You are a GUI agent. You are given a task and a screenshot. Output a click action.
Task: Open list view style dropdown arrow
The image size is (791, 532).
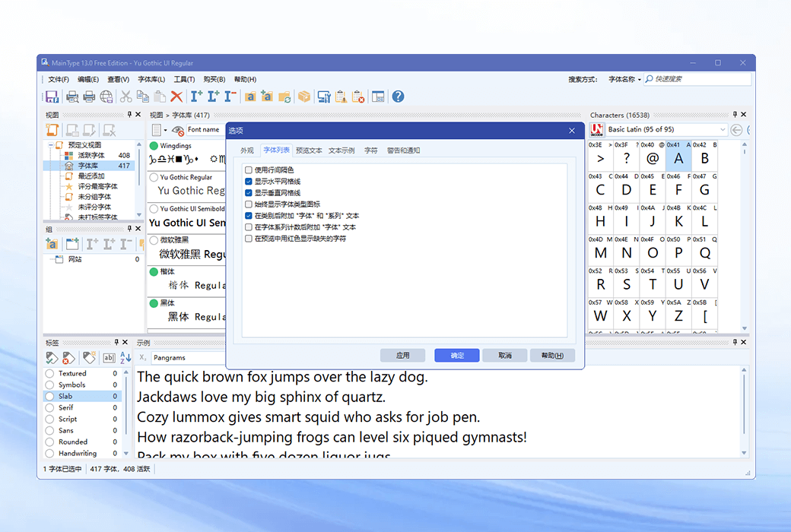point(166,130)
